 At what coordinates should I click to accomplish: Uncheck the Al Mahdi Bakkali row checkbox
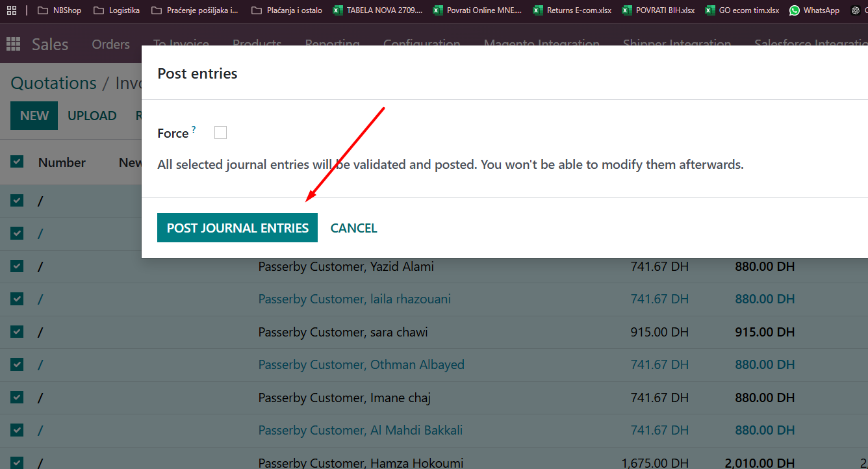17,429
